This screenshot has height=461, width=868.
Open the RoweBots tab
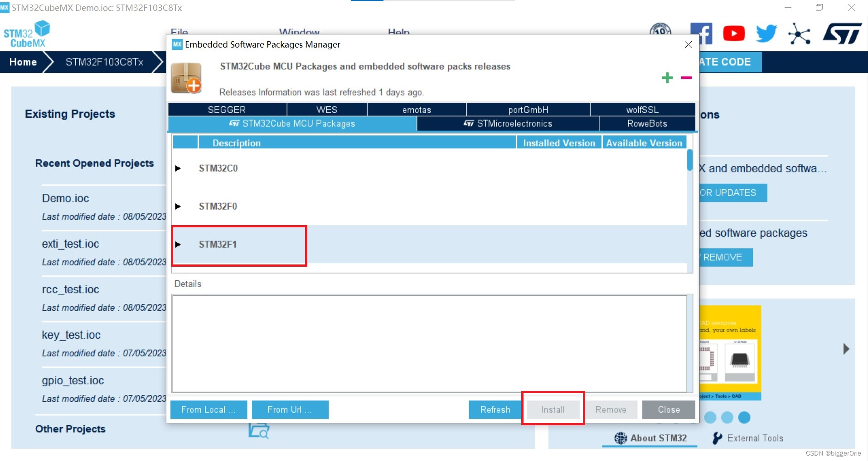tap(647, 124)
